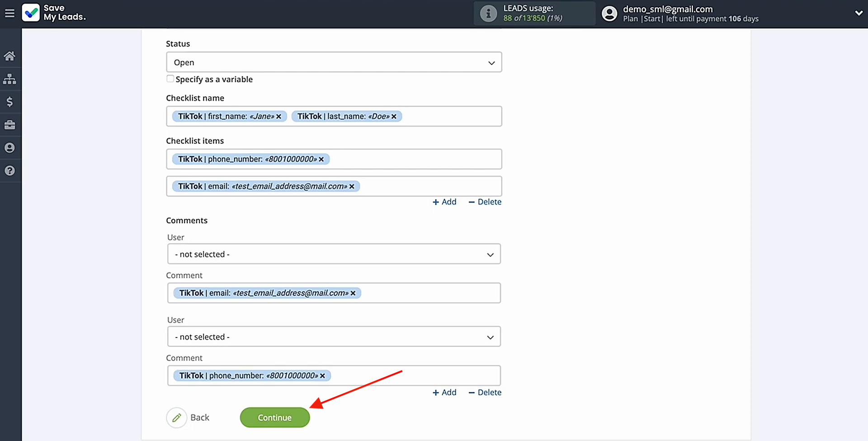Remove email tag in first Comment field

pos(353,293)
